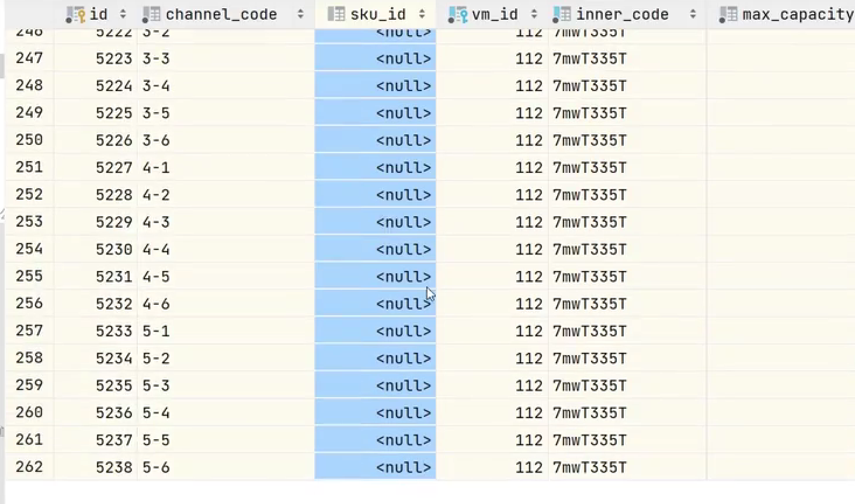Image resolution: width=855 pixels, height=504 pixels.
Task: Click inner_code 7mwT335T in row 253
Action: pos(627,222)
